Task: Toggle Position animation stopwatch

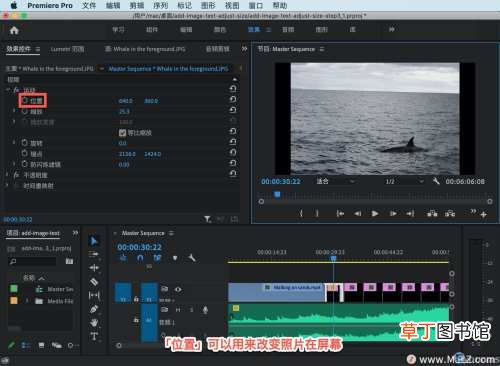Action: tap(25, 100)
